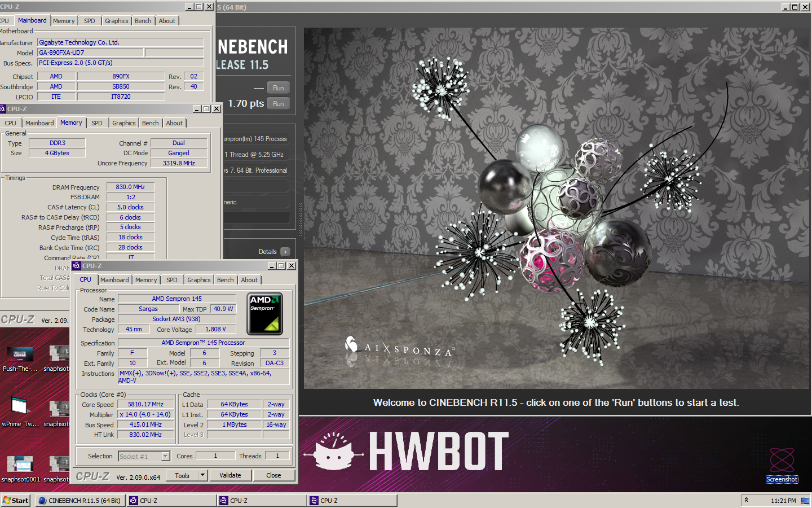The width and height of the screenshot is (812, 508).
Task: Run the Cinebench CPU test (1.70 pts)
Action: coord(279,104)
